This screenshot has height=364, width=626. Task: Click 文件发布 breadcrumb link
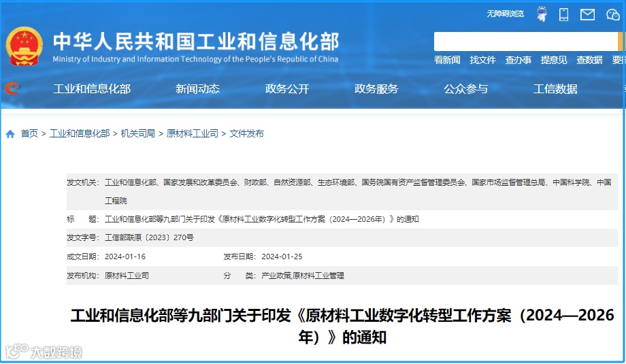point(247,134)
